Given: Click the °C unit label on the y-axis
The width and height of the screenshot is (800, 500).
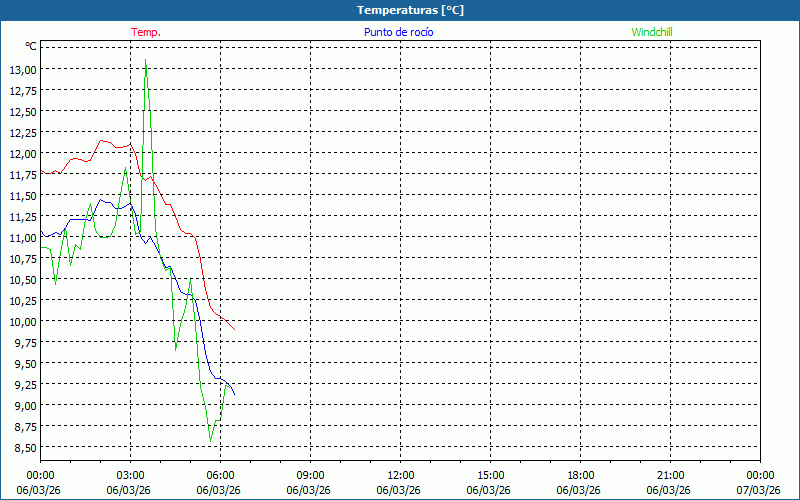Looking at the screenshot, I should point(30,46).
